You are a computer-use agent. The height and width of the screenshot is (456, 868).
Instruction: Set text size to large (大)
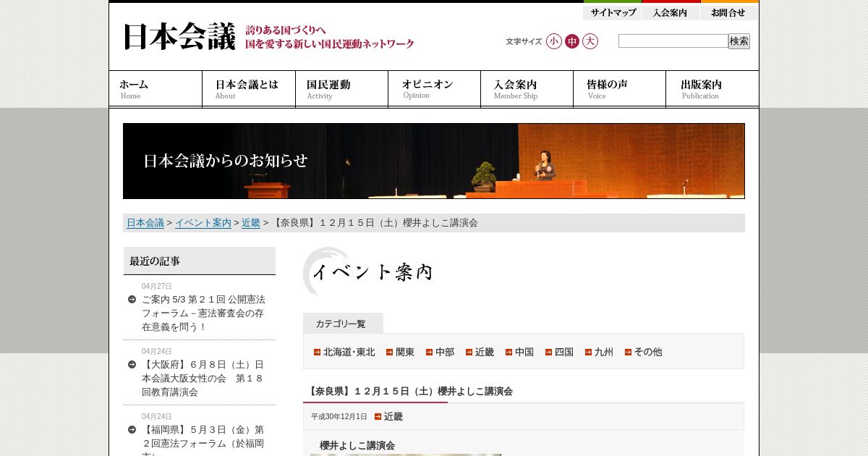[590, 41]
